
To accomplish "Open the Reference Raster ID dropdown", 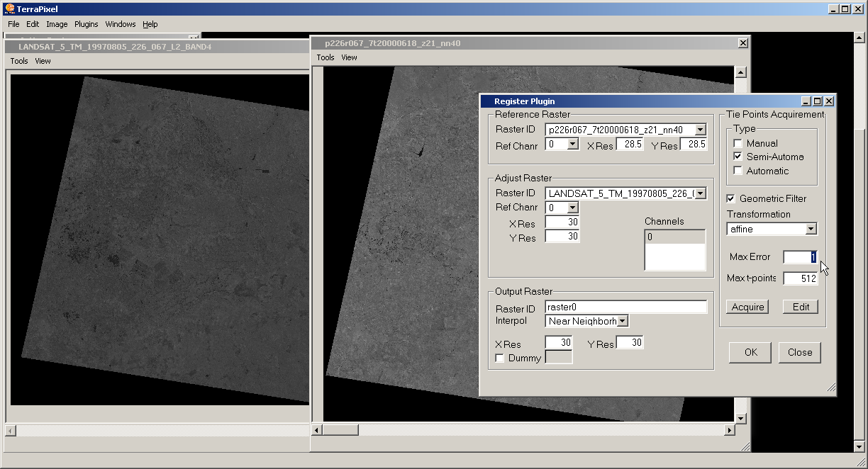I will (700, 130).
